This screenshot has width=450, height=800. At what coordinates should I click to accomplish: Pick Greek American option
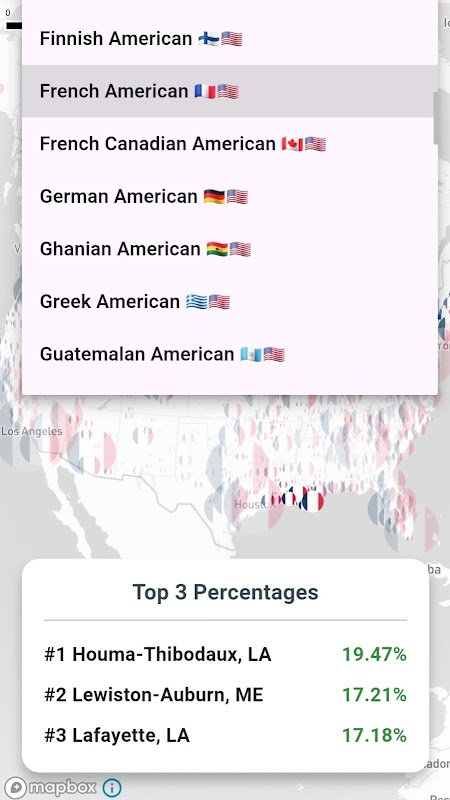click(x=230, y=302)
